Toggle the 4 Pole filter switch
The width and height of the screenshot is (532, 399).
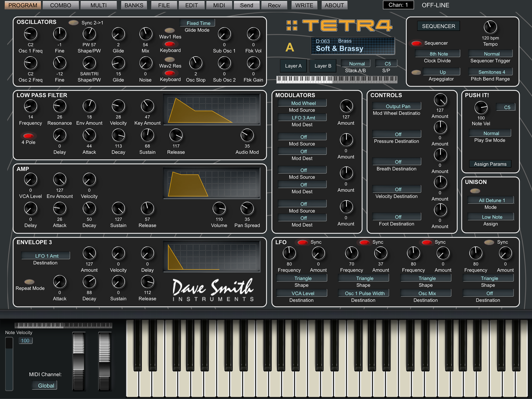28,136
